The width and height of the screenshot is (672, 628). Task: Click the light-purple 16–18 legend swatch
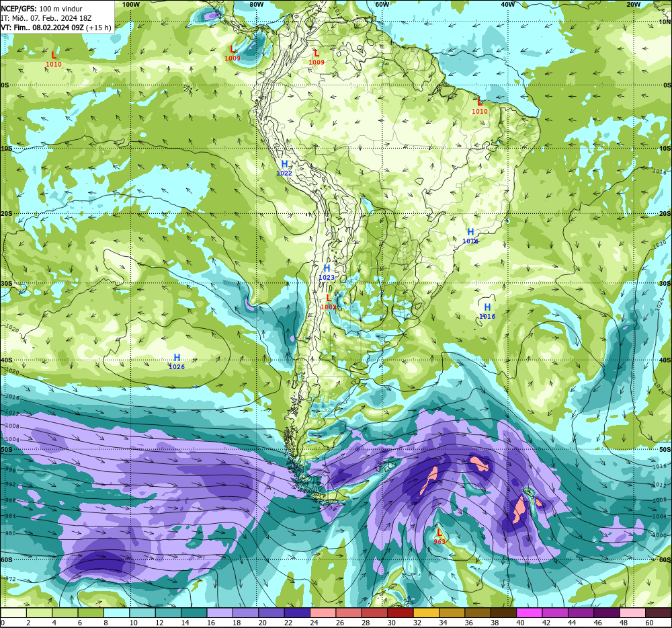pyautogui.click(x=220, y=613)
